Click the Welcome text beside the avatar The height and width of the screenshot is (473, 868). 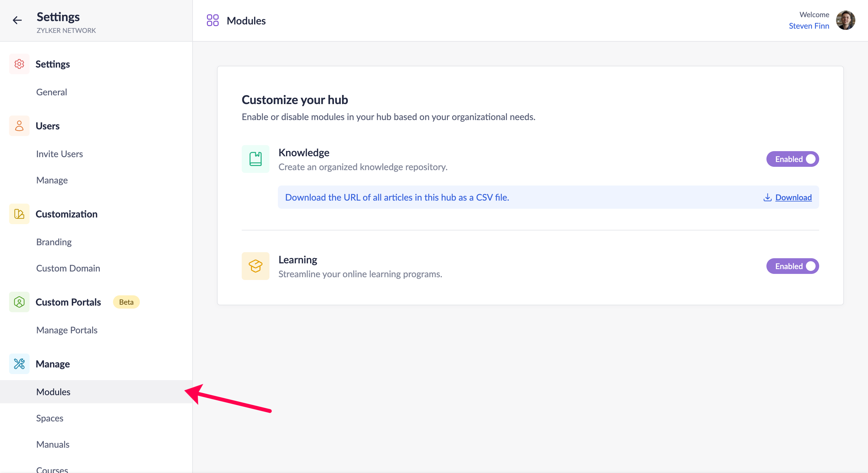(x=814, y=14)
